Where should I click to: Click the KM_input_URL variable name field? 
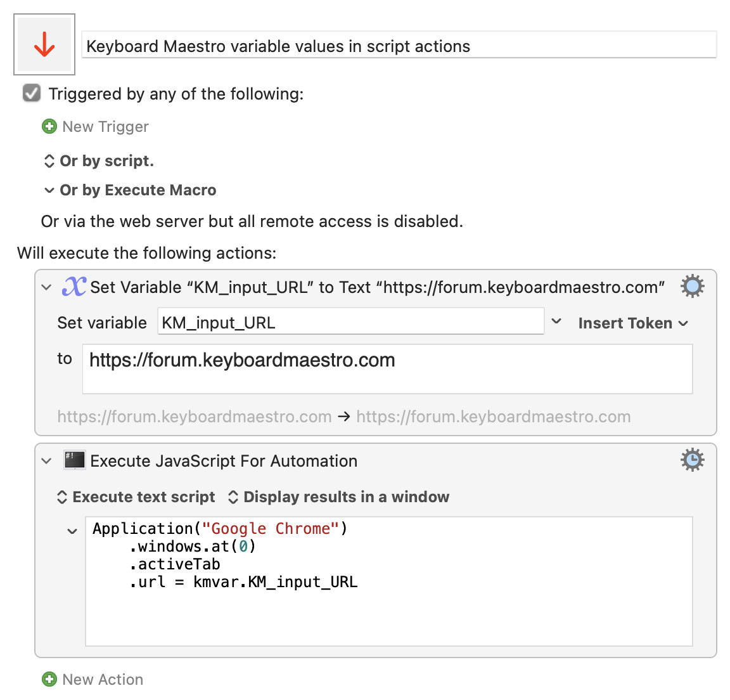350,321
